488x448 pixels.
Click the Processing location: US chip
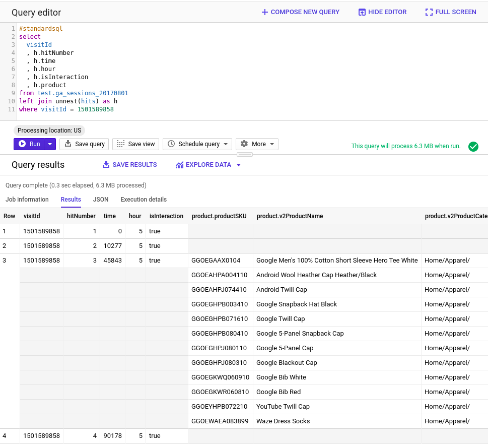click(49, 130)
